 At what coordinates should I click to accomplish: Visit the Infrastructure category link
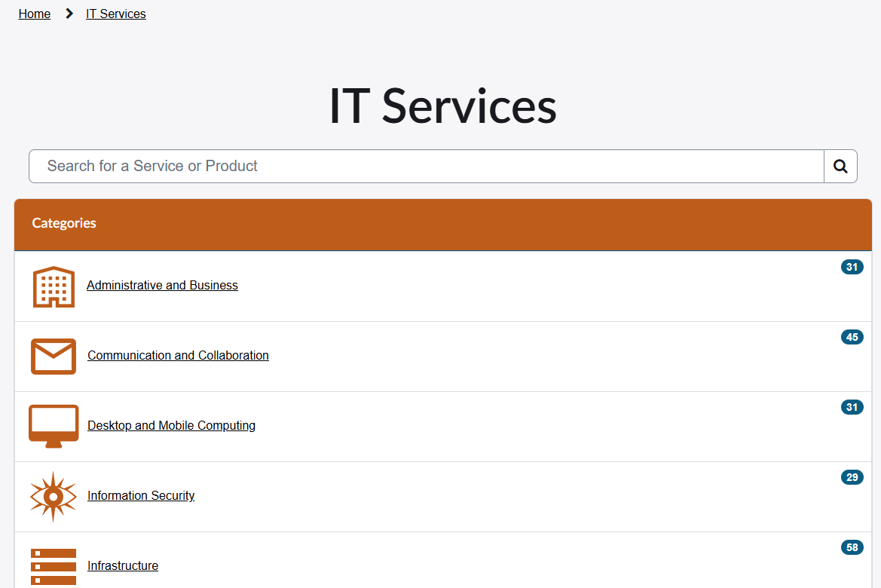point(123,565)
